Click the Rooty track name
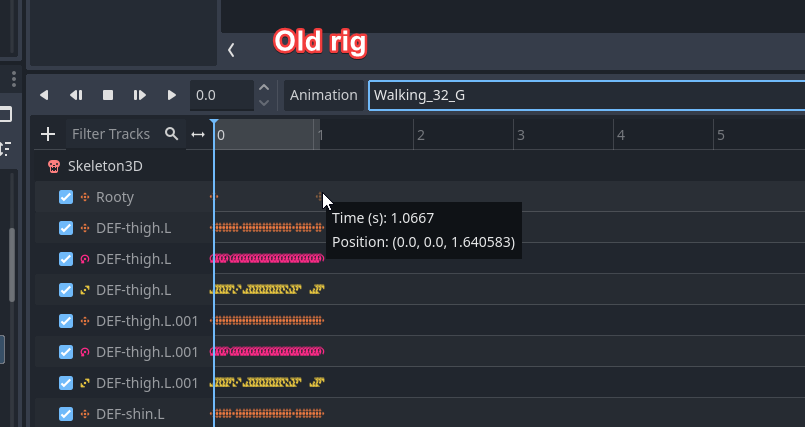805x427 pixels. (x=115, y=197)
